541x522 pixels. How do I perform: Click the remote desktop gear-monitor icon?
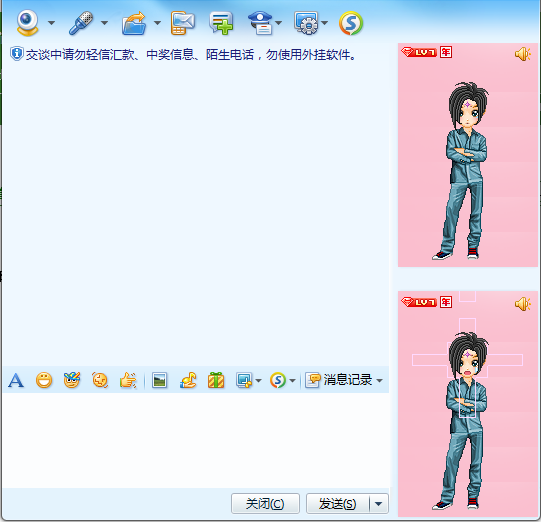tap(306, 23)
